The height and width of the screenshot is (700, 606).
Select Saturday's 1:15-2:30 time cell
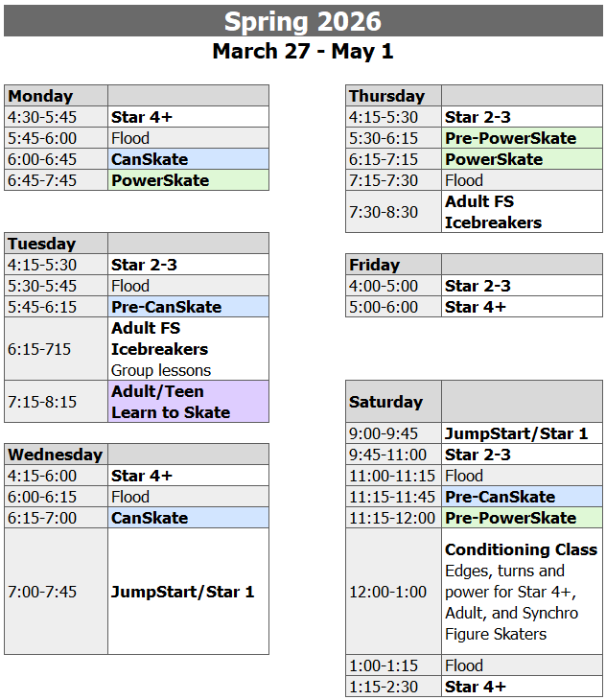pos(393,687)
